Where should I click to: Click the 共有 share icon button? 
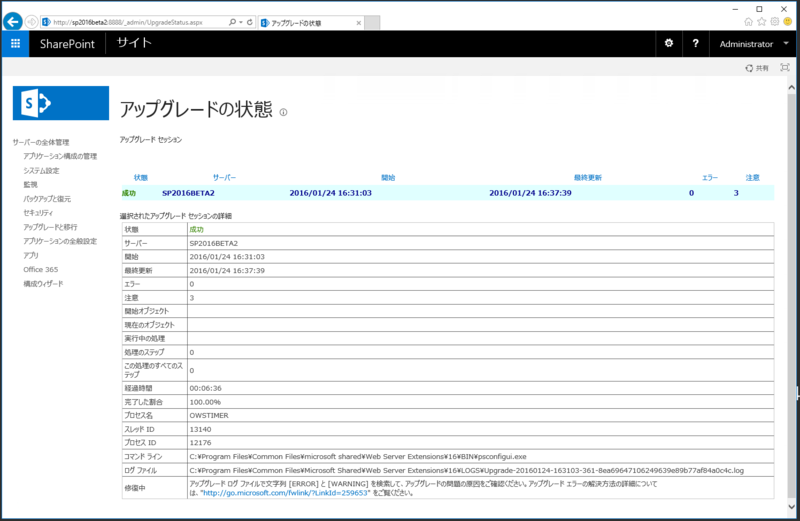click(x=757, y=68)
